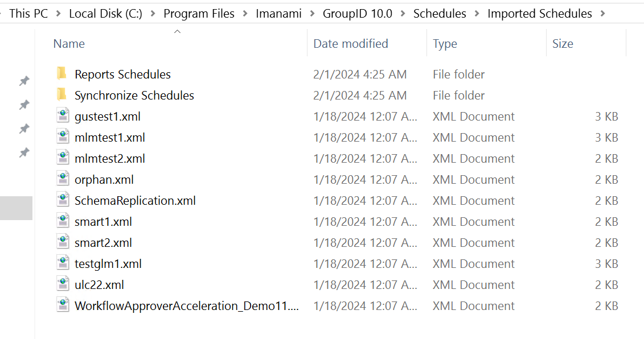Expand the chevron after Imported Schedules
This screenshot has height=339, width=644.
(x=603, y=13)
